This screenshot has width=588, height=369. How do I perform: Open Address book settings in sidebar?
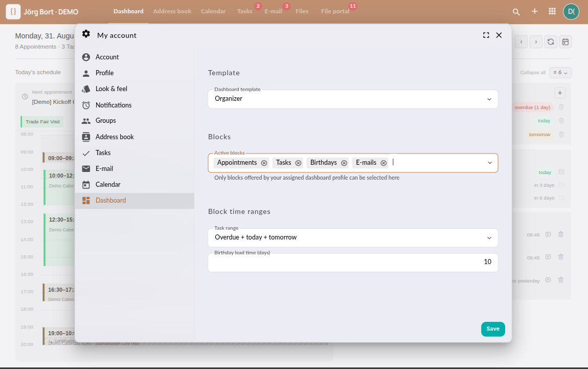click(x=134, y=137)
